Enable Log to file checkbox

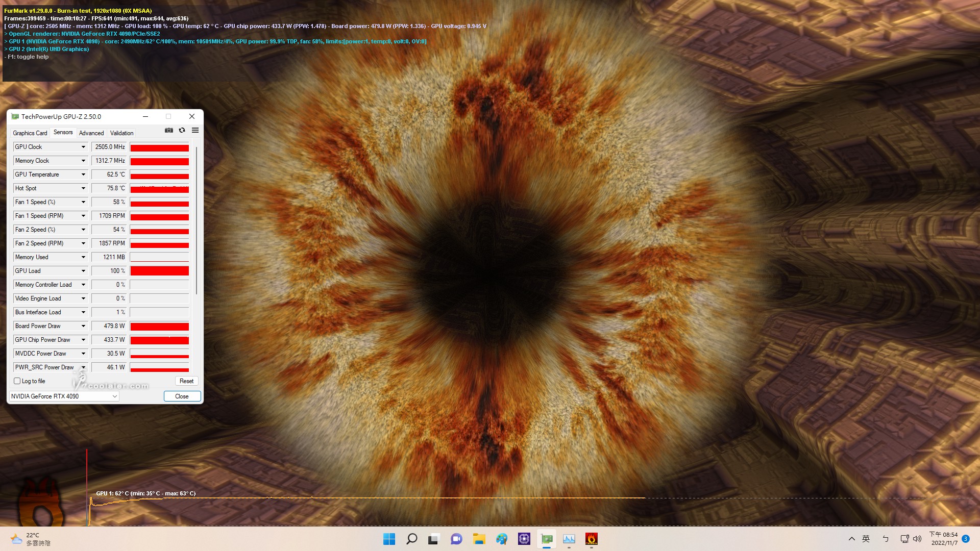point(17,381)
